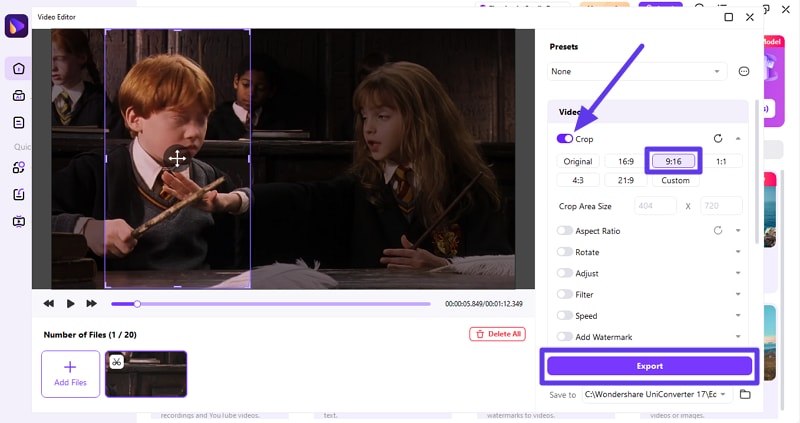This screenshot has height=423, width=800.
Task: Maximize the Video Editor window
Action: pyautogui.click(x=729, y=17)
